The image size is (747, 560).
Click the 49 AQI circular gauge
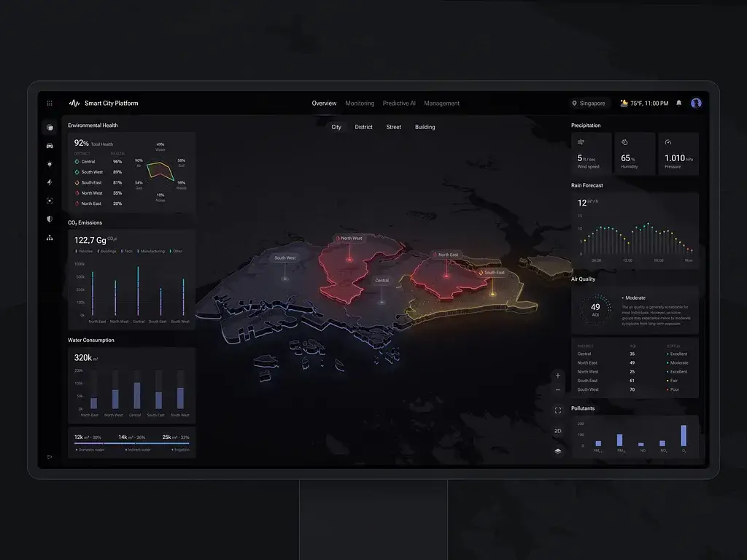(x=595, y=309)
